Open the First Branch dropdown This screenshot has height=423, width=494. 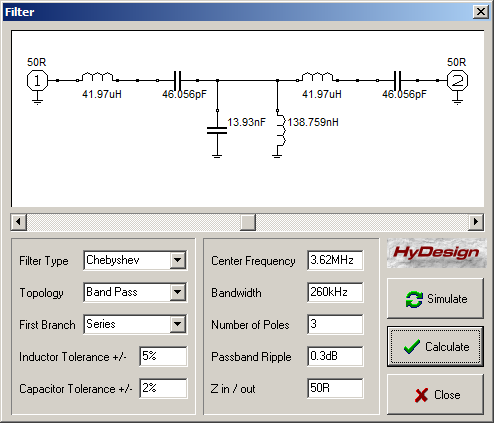click(x=177, y=324)
